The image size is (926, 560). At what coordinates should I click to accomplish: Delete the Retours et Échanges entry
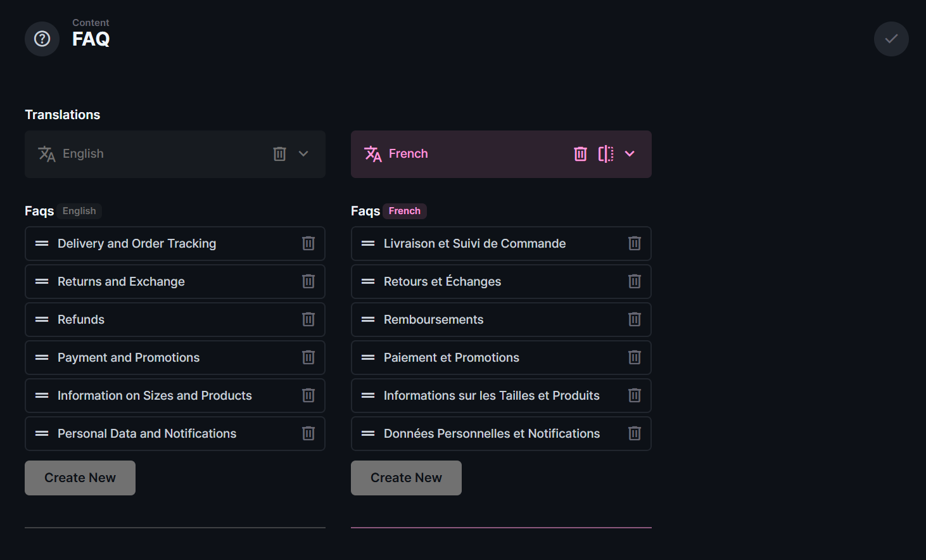pyautogui.click(x=635, y=281)
